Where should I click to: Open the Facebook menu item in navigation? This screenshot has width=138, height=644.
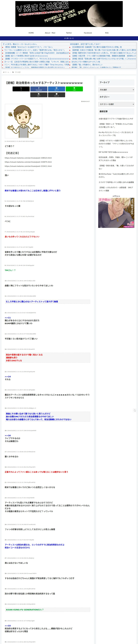pos(88,33)
